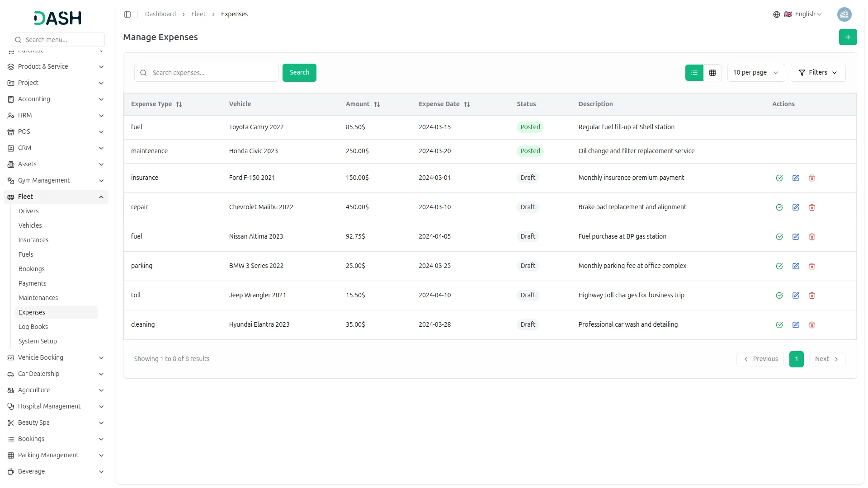The height and width of the screenshot is (488, 868).
Task: Edit the toll expense for Jeep Wrangler
Action: 796,296
